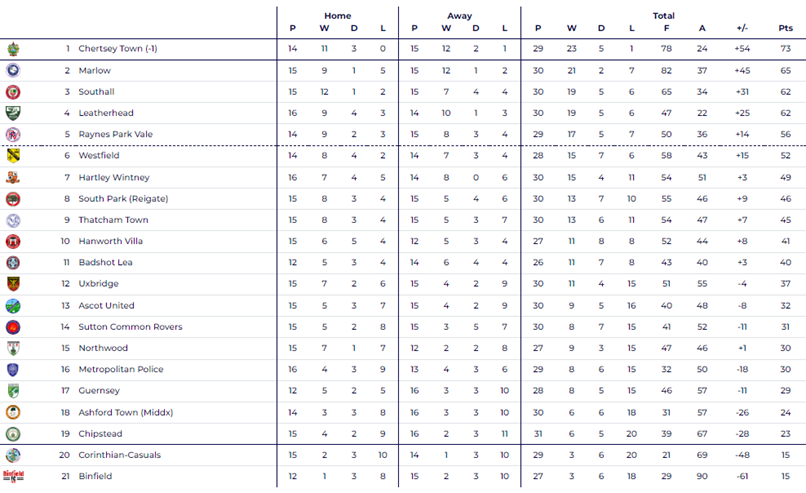Image resolution: width=806 pixels, height=493 pixels.
Task: Click the Metropolitan Police crest icon
Action: (x=13, y=369)
